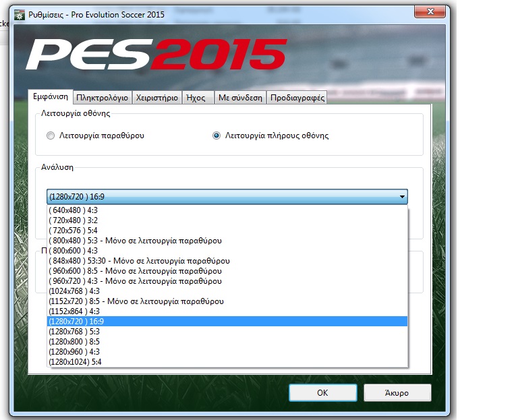Select (960x720) 4:3 windowed-only option
Screen dimensions: 518x420
tap(227, 281)
